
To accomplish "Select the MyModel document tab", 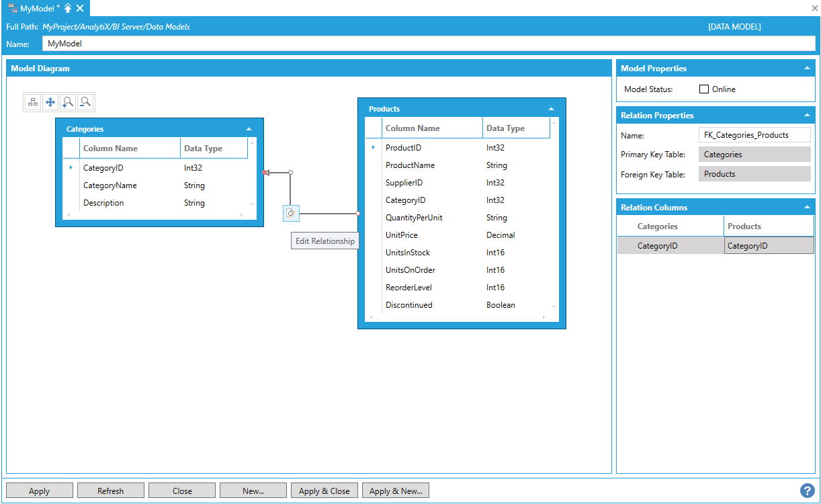I will point(37,8).
